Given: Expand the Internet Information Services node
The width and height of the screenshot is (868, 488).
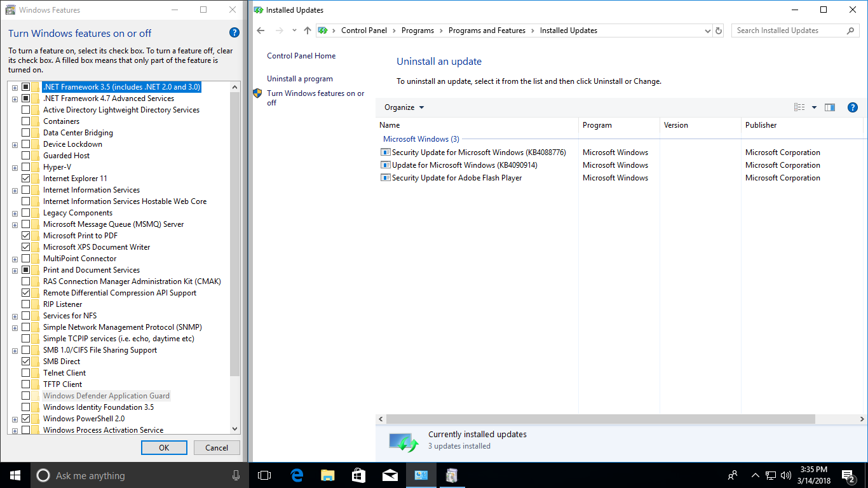Looking at the screenshot, I should 15,190.
